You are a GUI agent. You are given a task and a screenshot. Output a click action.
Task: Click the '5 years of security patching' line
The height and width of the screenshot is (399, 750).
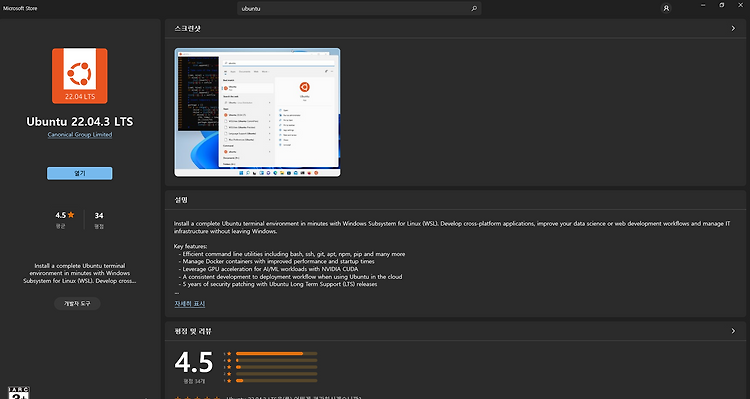(278, 284)
